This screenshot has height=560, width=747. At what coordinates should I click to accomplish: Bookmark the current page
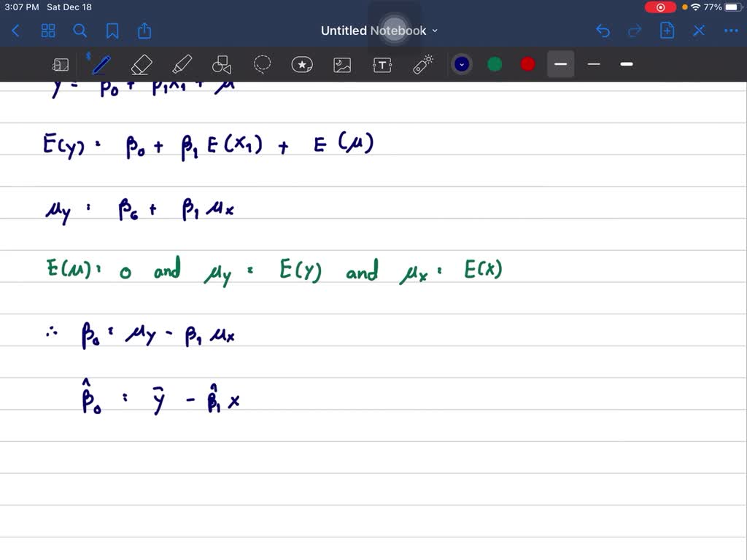pos(112,31)
